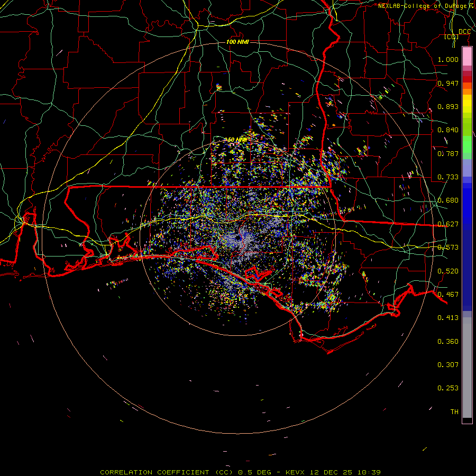Pick the pink swatch atop the color bar
This screenshot has width=476, height=476.
click(467, 56)
